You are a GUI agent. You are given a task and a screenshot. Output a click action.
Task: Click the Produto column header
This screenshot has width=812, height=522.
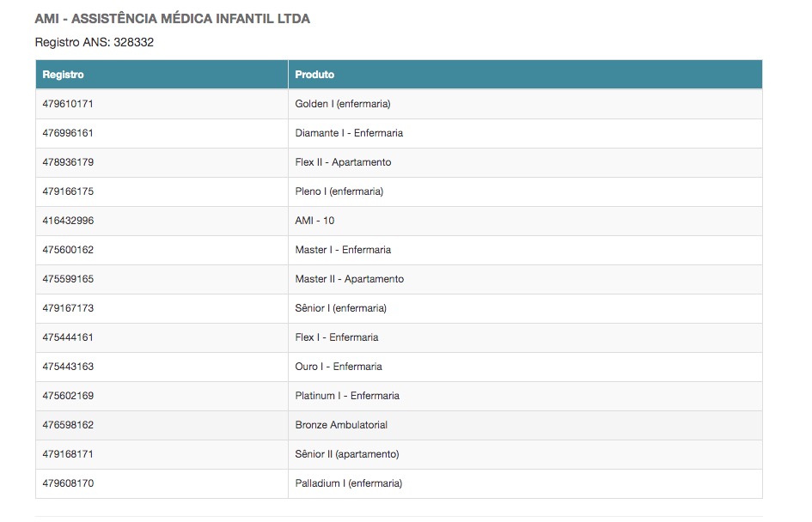314,75
